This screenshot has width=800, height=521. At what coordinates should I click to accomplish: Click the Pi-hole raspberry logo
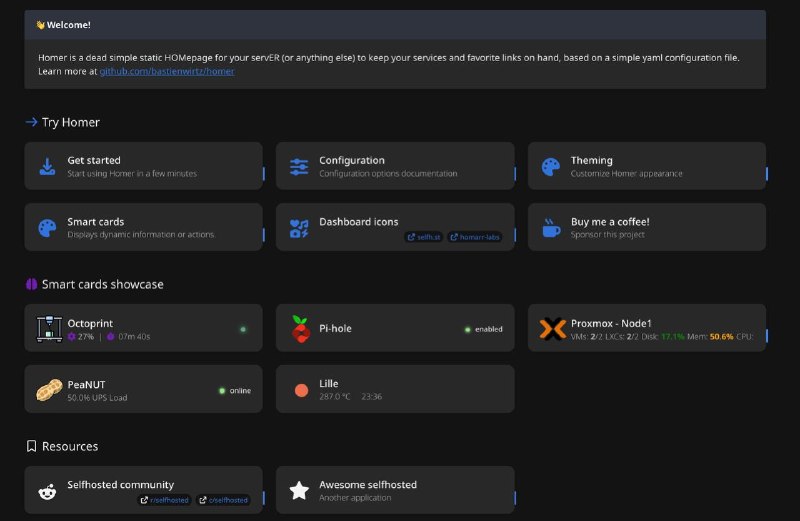301,329
